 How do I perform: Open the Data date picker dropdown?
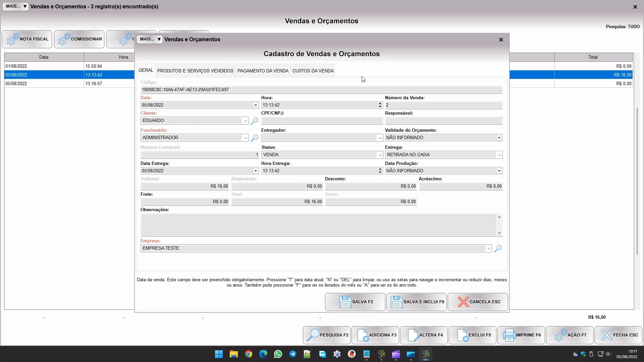(256, 105)
